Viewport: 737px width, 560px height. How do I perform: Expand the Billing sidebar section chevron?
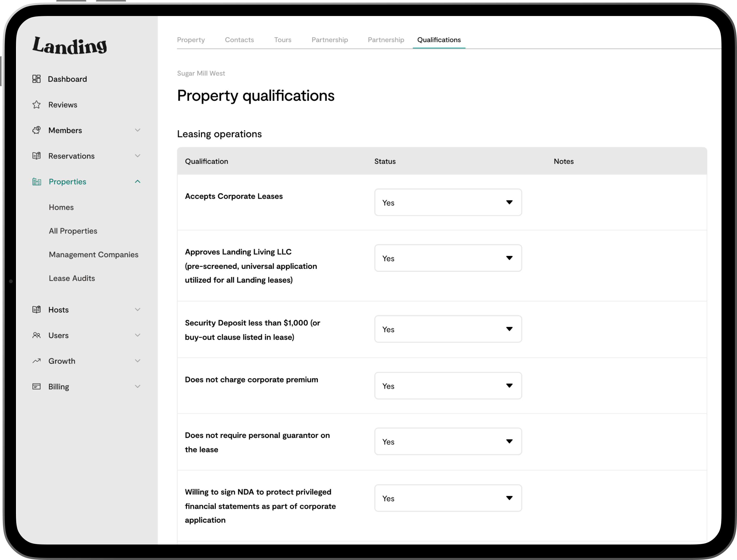tap(137, 387)
